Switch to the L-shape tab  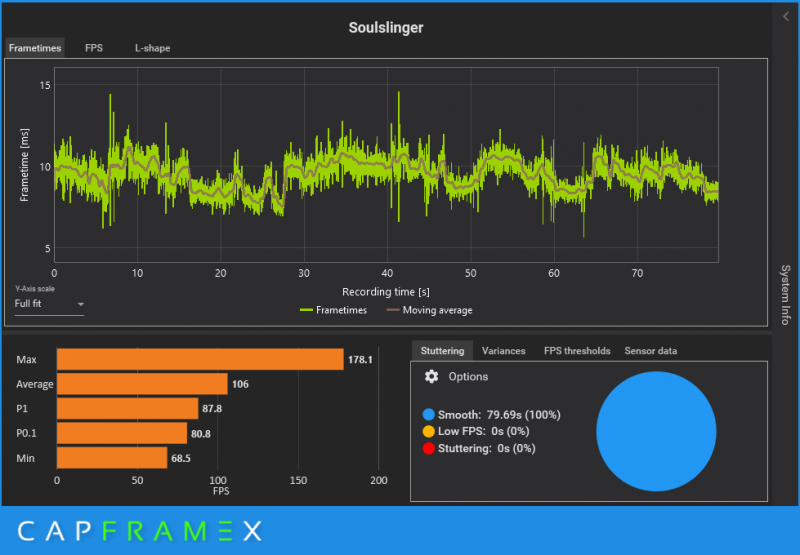(x=153, y=48)
